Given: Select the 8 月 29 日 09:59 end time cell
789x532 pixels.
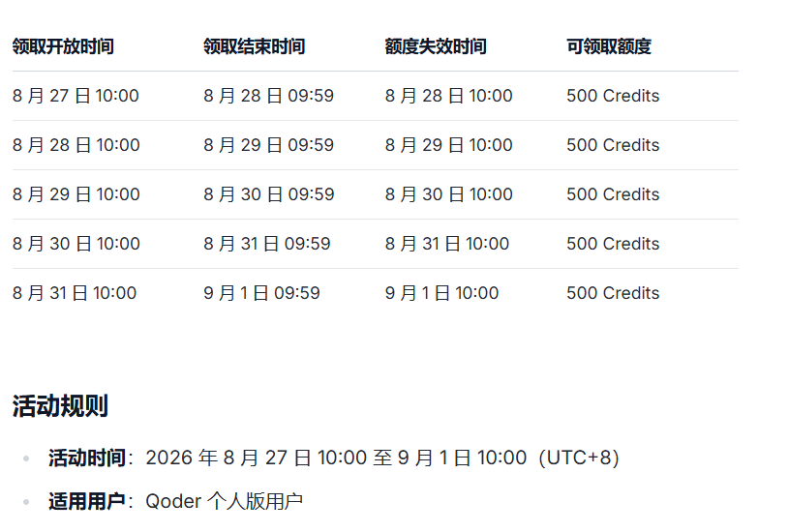Looking at the screenshot, I should (269, 145).
